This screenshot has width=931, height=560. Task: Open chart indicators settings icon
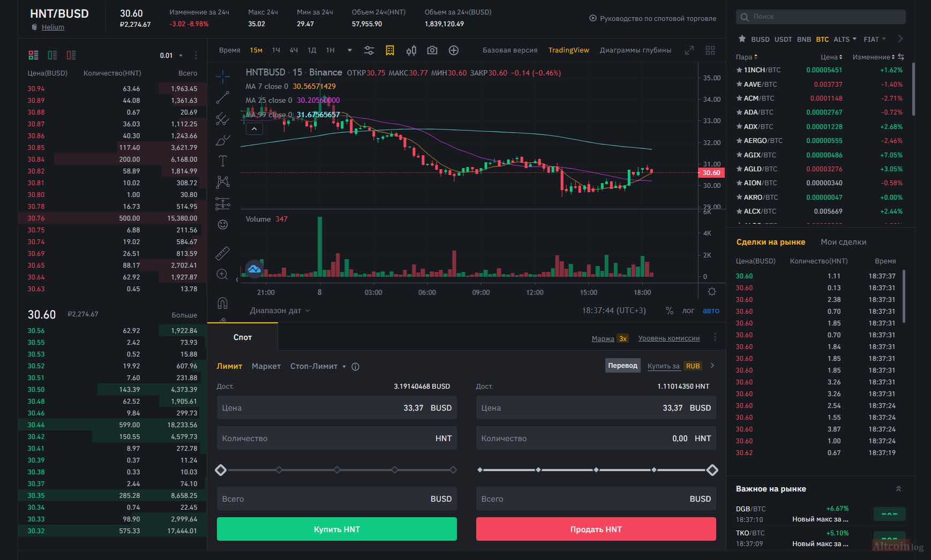tap(369, 50)
